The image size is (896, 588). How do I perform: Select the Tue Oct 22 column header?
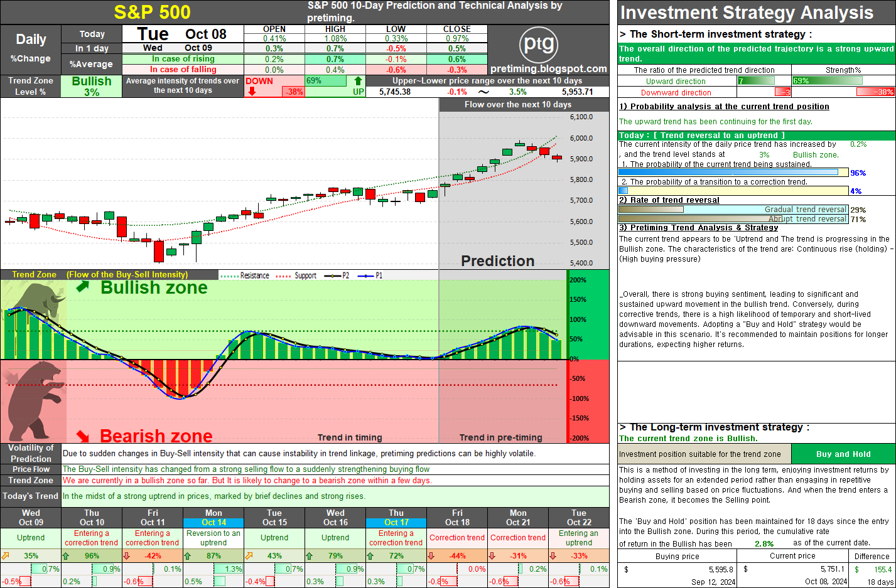[579, 518]
